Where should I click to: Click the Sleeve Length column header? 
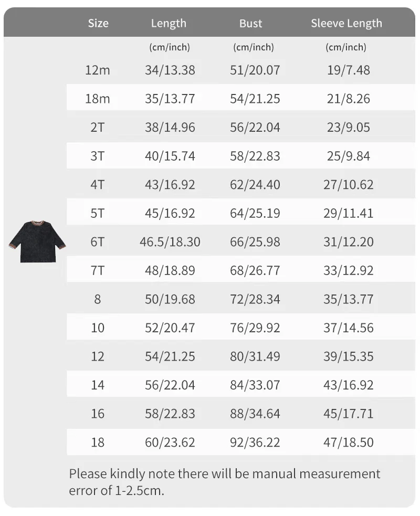point(346,23)
